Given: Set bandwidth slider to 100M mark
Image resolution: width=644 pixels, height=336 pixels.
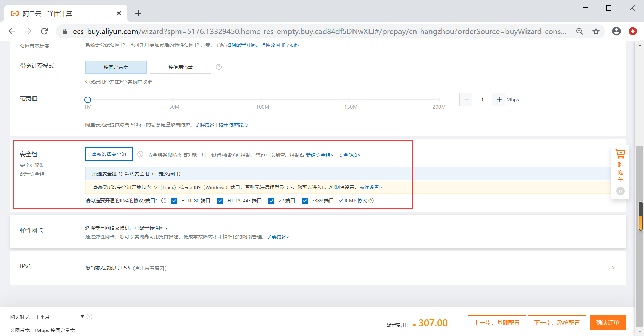Looking at the screenshot, I should click(262, 100).
